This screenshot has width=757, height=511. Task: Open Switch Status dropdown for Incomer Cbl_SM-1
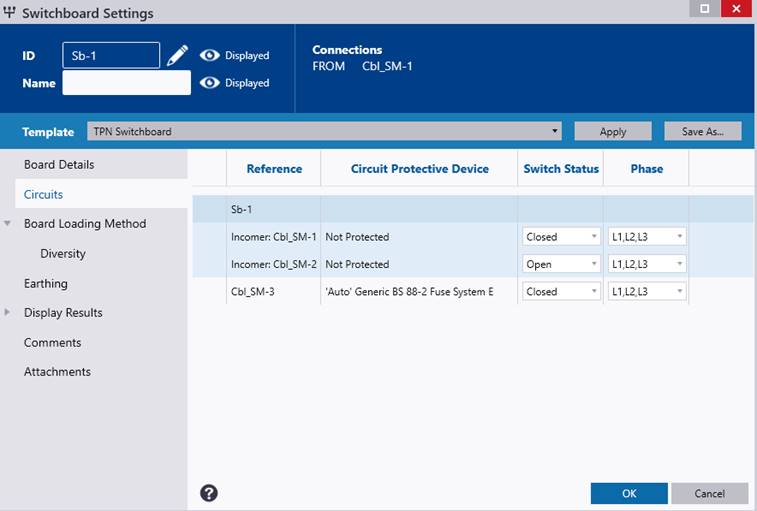tap(561, 237)
